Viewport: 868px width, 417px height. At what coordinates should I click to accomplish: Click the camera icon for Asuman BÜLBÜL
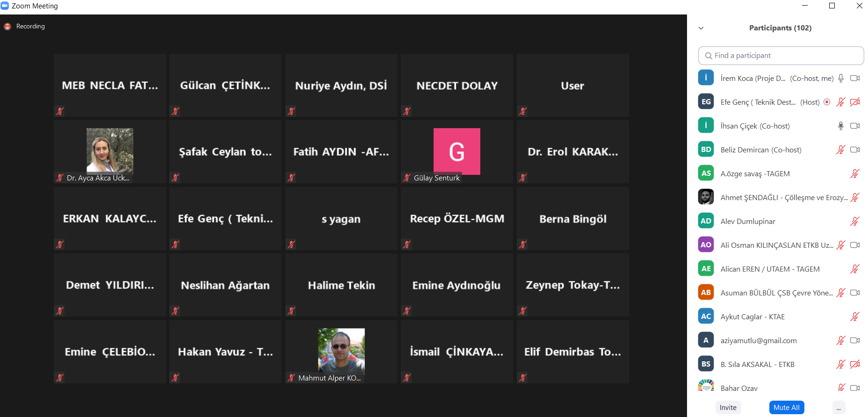pyautogui.click(x=855, y=293)
